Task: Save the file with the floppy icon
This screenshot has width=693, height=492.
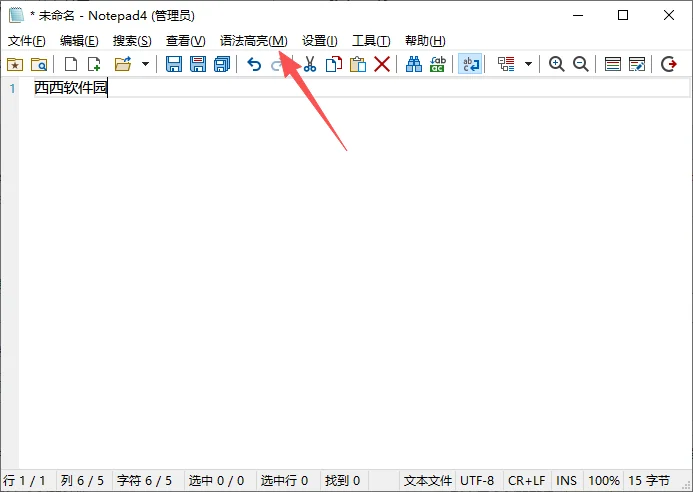Action: click(x=174, y=65)
